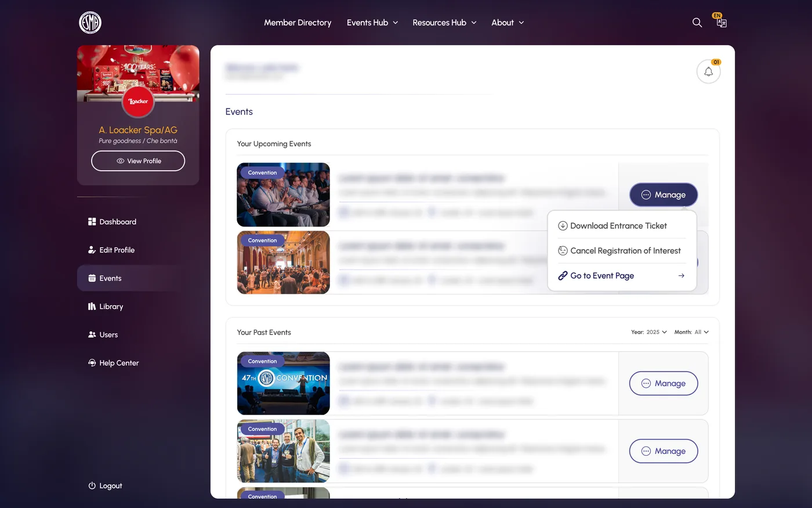The width and height of the screenshot is (812, 508).
Task: Click the A. Loacker Spa/AG company name
Action: 138,130
